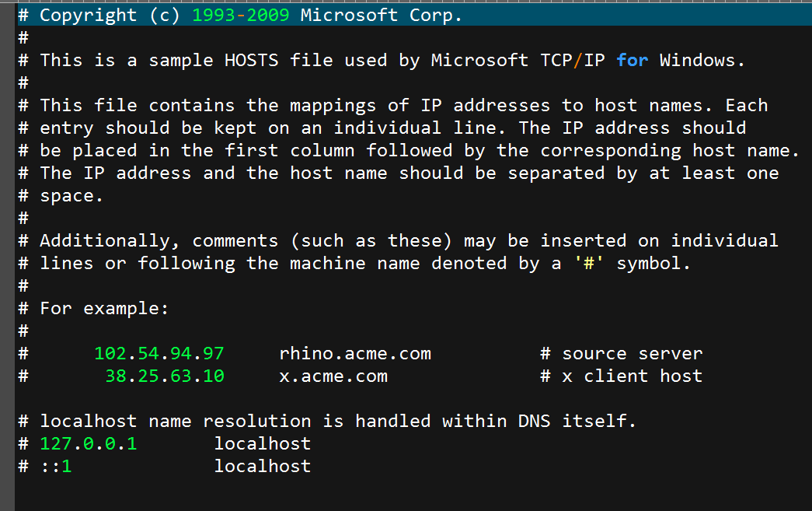Click the word HOSTS in second comment
The width and height of the screenshot is (812, 511).
pyautogui.click(x=252, y=60)
